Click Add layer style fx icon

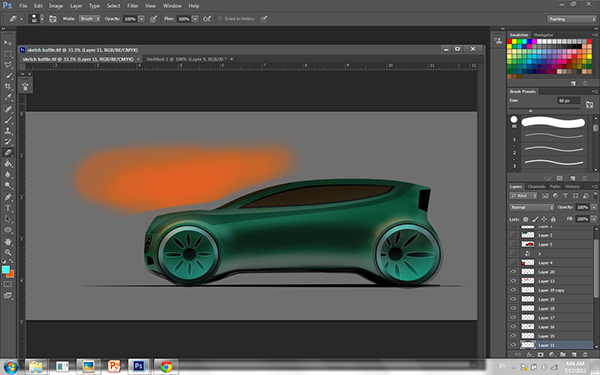[x=530, y=355]
